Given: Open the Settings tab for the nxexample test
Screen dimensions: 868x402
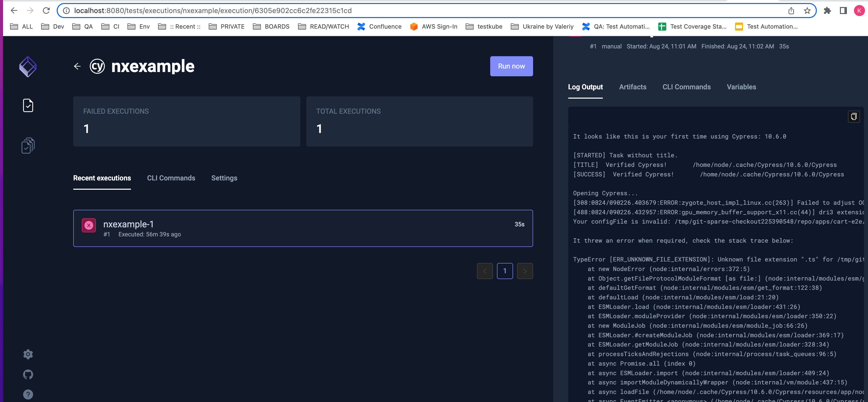Looking at the screenshot, I should (x=224, y=178).
